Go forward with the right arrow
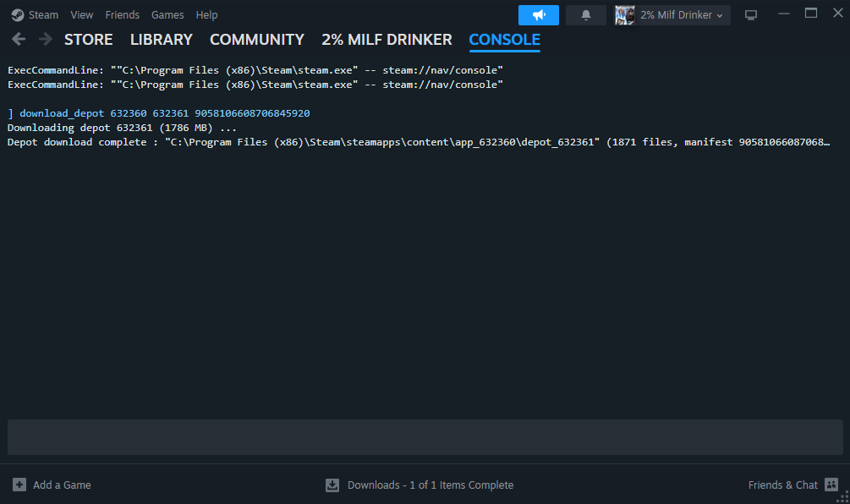 (46, 39)
